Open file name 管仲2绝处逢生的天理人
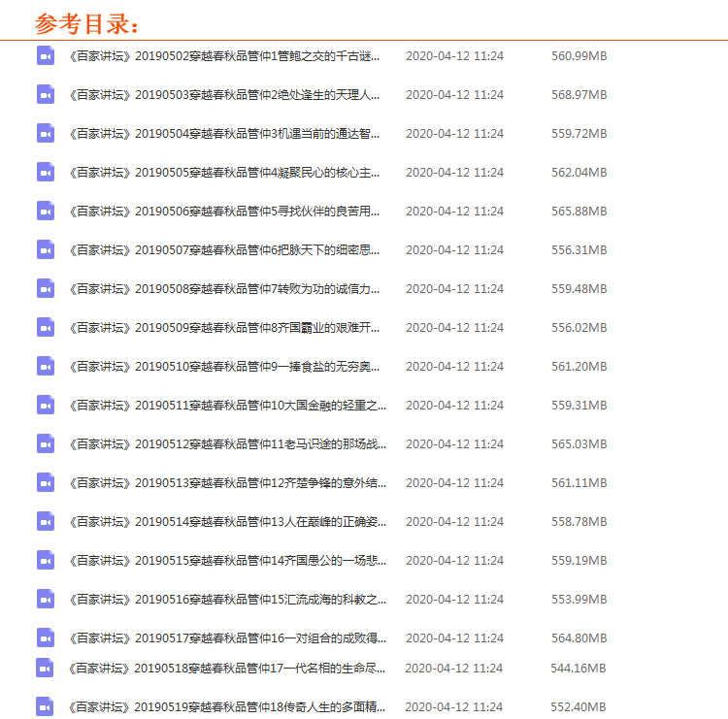Screen dimensions: 728x719 coord(224,95)
